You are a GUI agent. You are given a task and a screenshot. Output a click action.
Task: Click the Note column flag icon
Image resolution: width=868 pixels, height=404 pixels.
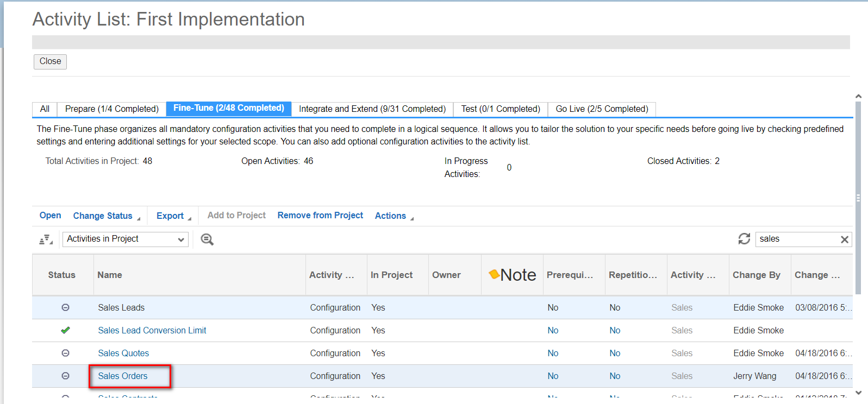[494, 274]
